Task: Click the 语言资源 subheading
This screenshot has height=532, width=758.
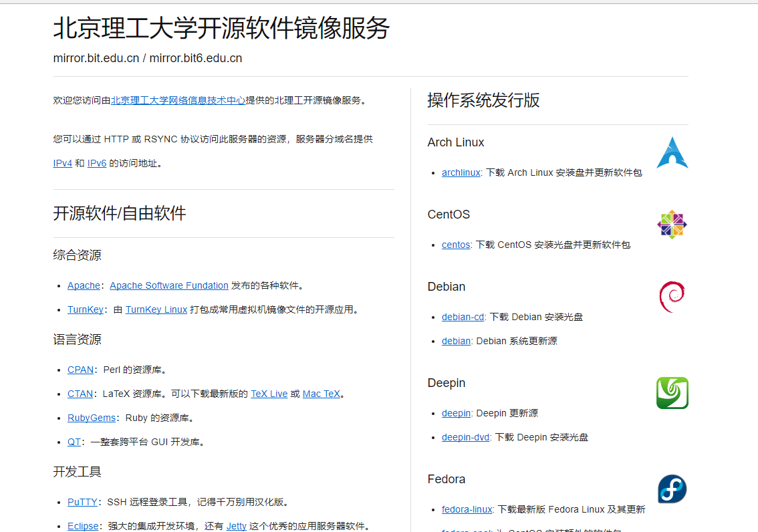Action: 78,340
